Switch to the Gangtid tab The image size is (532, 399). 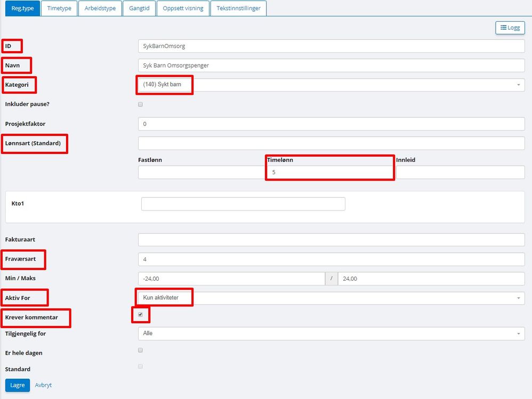coord(139,8)
